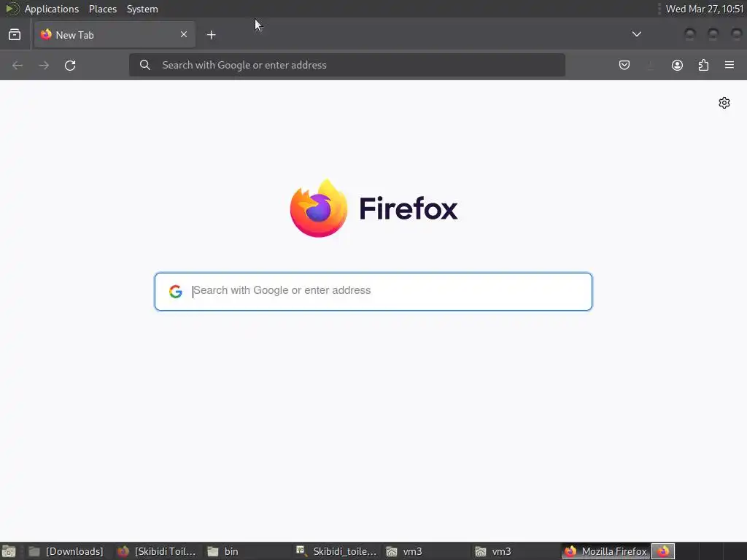The width and height of the screenshot is (747, 560).
Task: Open the hamburger application menu
Action: [x=729, y=65]
